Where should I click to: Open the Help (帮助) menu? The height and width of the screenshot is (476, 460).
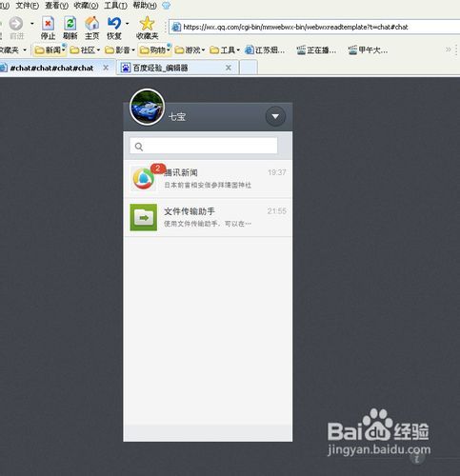click(145, 6)
